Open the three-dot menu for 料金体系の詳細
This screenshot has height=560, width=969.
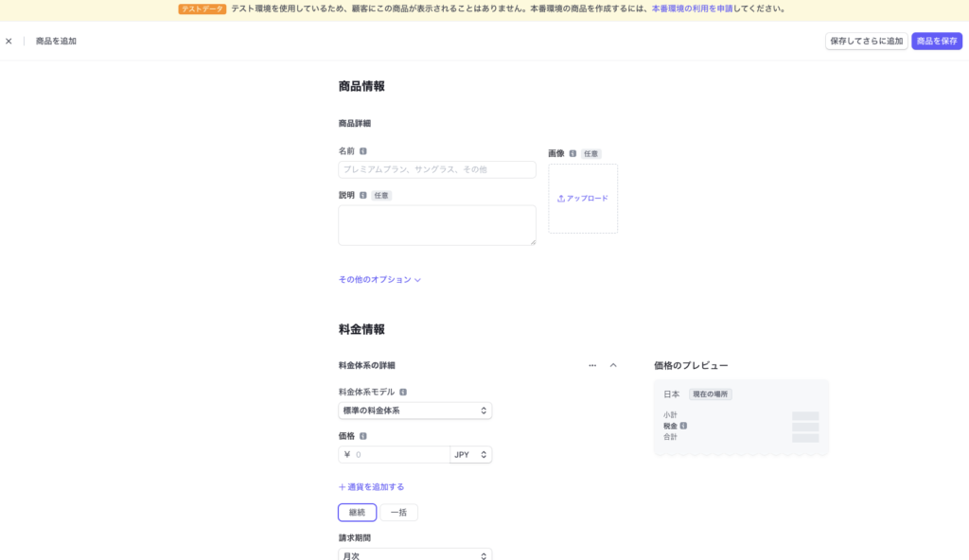click(x=592, y=365)
